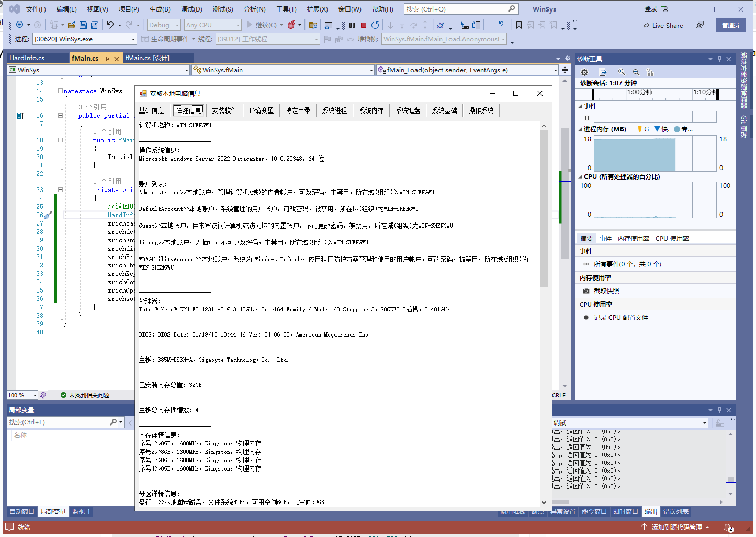Open the 错误列表 bottom tab
This screenshot has width=756, height=537.
[x=676, y=512]
